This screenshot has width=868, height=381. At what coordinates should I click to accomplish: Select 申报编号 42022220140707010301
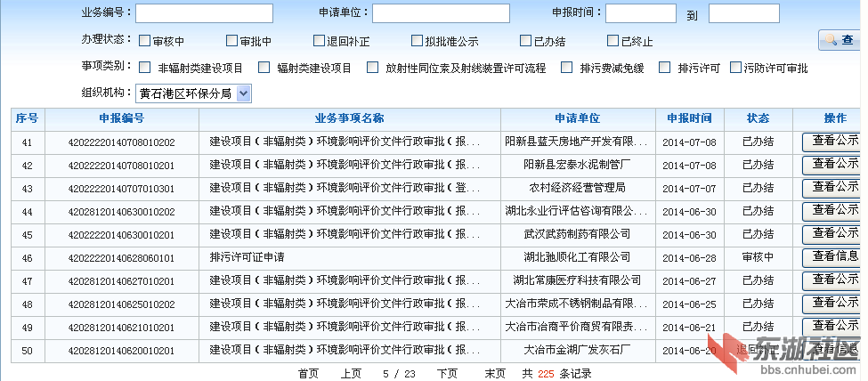tap(121, 189)
